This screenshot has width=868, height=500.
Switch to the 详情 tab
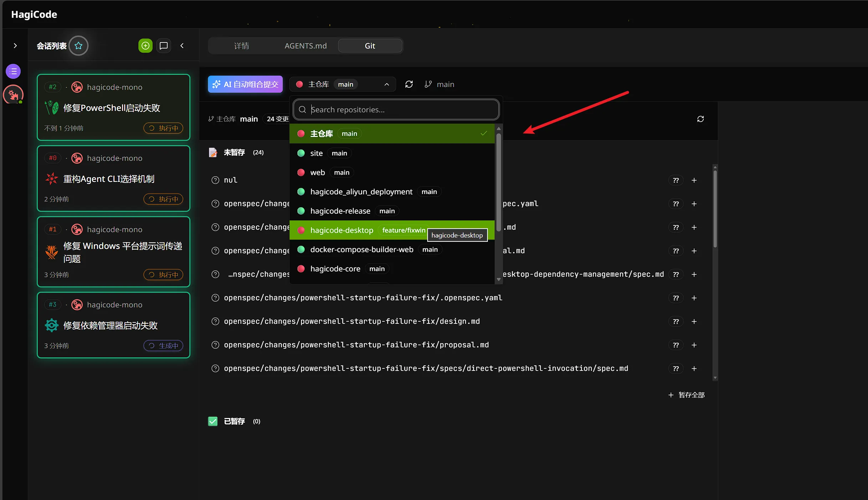(x=241, y=46)
